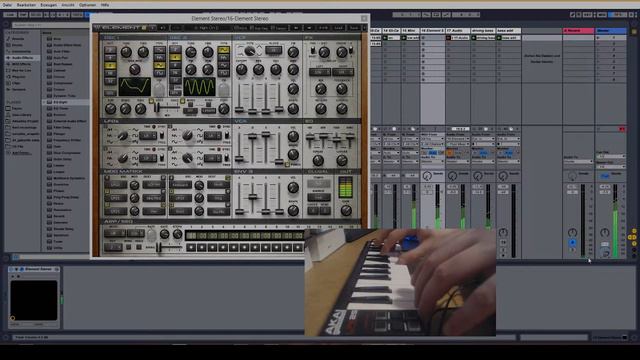Click pan knob of 17 Audio track
This screenshot has height=360, width=640.
(x=452, y=176)
